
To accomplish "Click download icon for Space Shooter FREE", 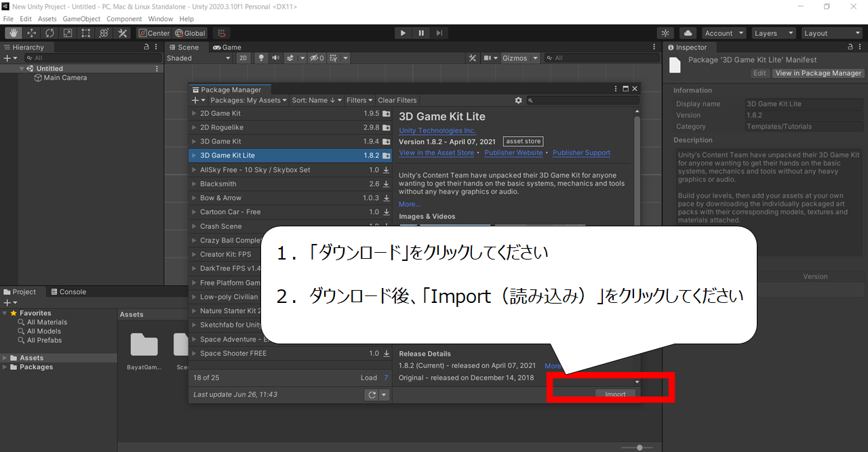I will pos(387,353).
